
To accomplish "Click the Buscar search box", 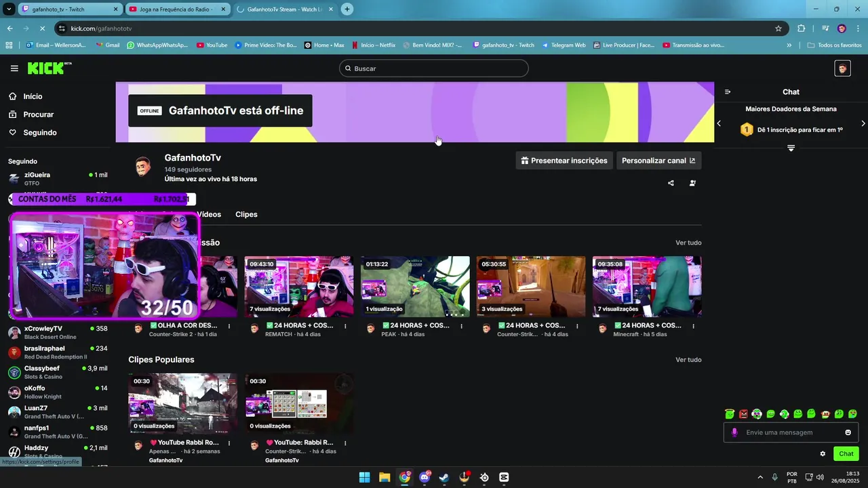I will click(434, 68).
